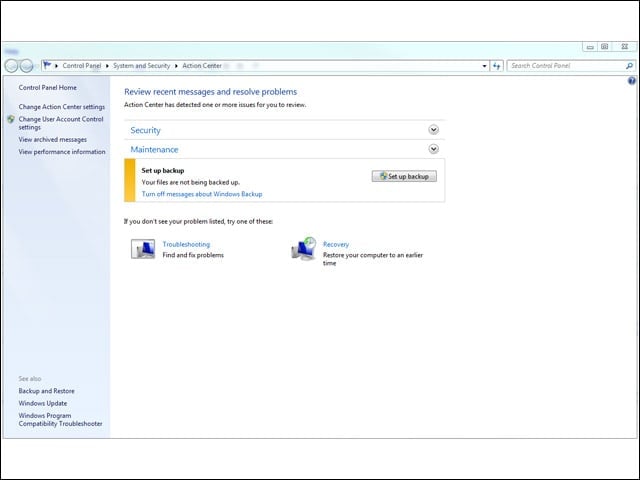640x480 pixels.
Task: Expand the Security section chevron
Action: click(433, 130)
